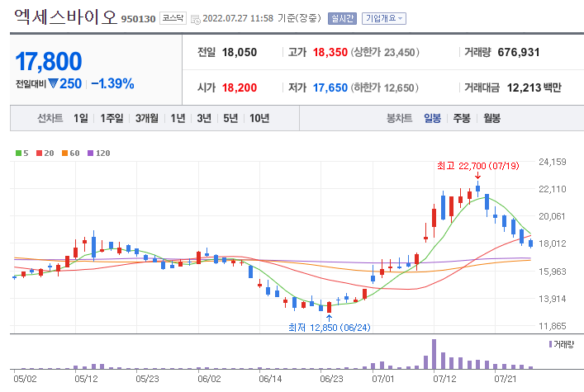584x392 pixels.
Task: Select the 1주일 line chart tab
Action: (112, 118)
